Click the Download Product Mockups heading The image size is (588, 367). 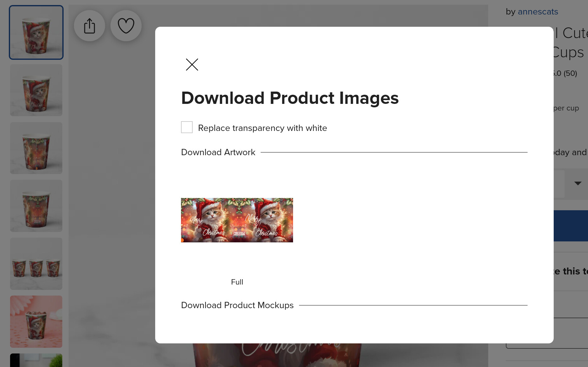237,305
